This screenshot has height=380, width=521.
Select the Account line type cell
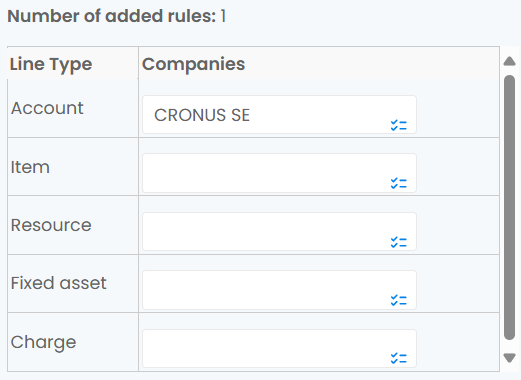click(73, 108)
